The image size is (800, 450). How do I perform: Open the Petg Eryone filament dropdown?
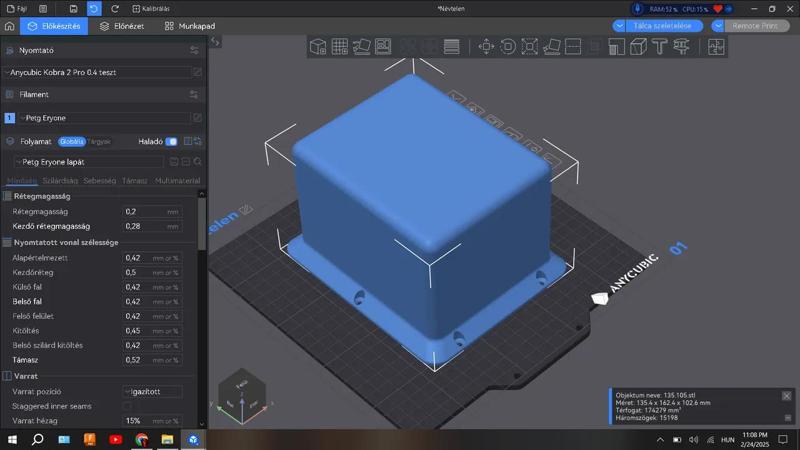[105, 118]
